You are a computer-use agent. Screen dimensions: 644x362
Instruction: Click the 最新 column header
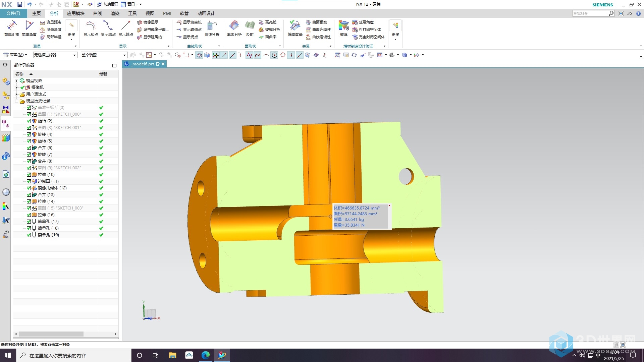(108, 74)
